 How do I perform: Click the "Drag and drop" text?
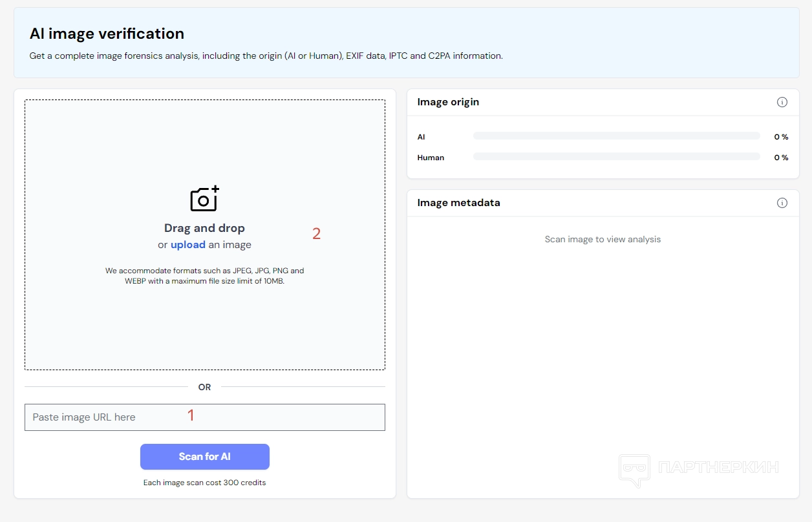click(204, 228)
